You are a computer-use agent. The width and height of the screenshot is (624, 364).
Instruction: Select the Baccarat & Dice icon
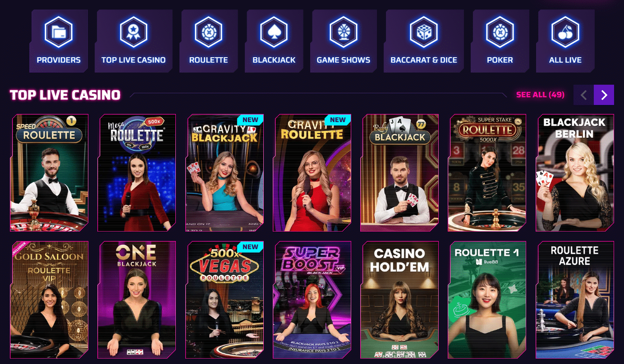point(424,32)
